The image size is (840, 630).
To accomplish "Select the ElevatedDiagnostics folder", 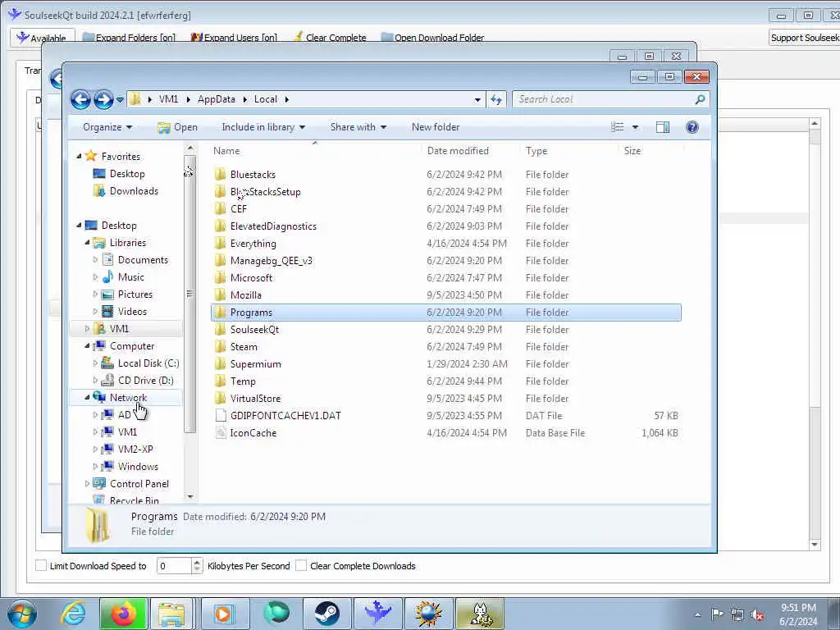I will (445, 226).
